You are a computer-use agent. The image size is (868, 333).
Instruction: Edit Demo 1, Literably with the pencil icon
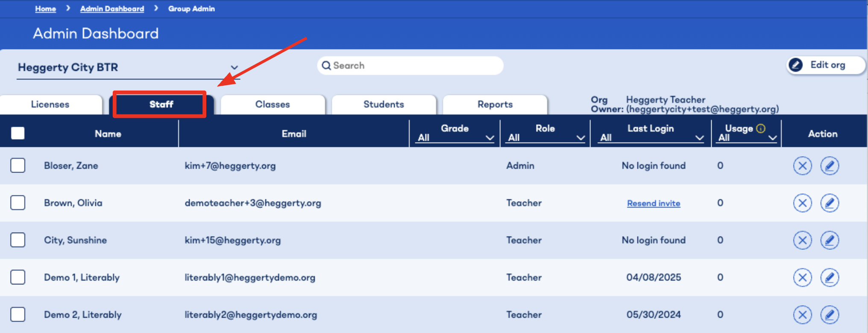tap(830, 277)
